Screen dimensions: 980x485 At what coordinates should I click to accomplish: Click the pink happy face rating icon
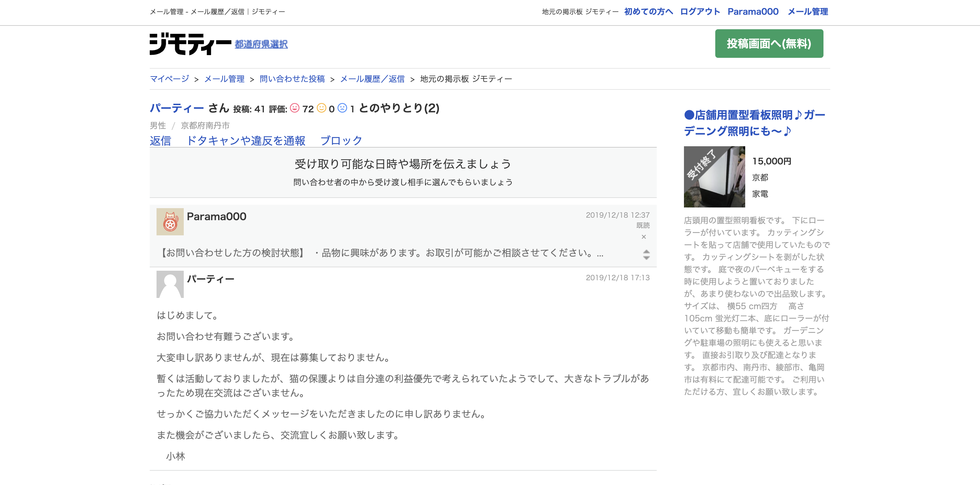click(294, 108)
